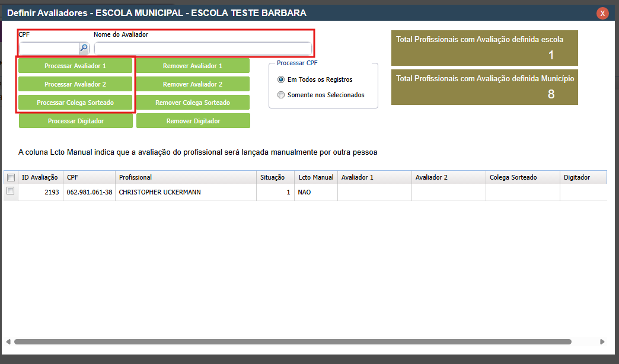
Task: Toggle the select-all checkbox in table header
Action: (x=11, y=177)
